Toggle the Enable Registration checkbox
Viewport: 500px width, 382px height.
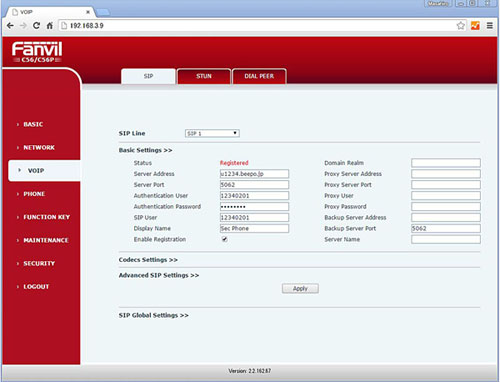point(225,239)
